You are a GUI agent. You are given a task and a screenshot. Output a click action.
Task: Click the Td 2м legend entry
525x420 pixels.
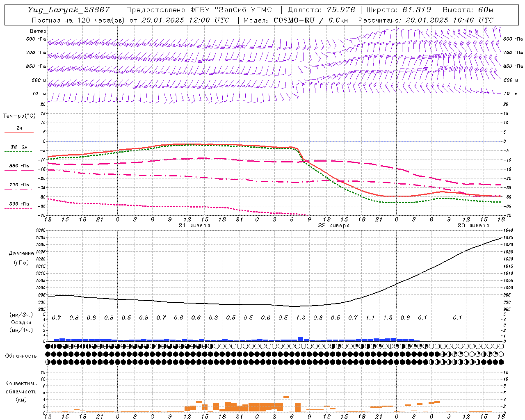coord(19,147)
